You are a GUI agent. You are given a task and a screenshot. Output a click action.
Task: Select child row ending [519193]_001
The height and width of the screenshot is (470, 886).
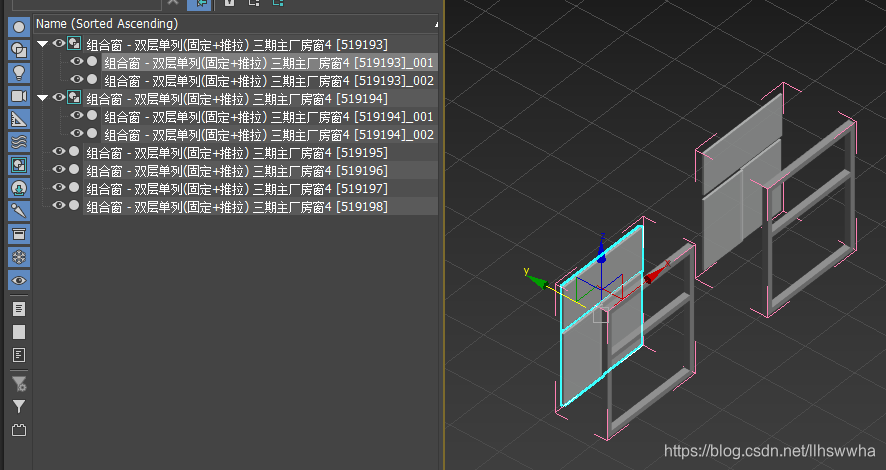click(x=269, y=63)
